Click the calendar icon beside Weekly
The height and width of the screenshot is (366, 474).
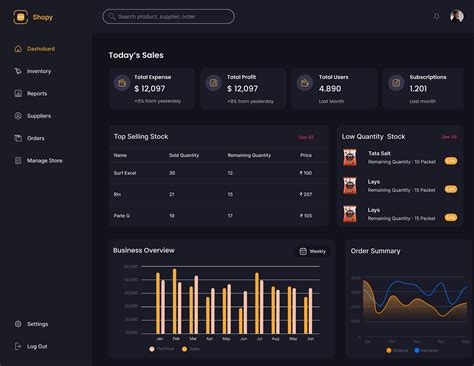click(303, 251)
